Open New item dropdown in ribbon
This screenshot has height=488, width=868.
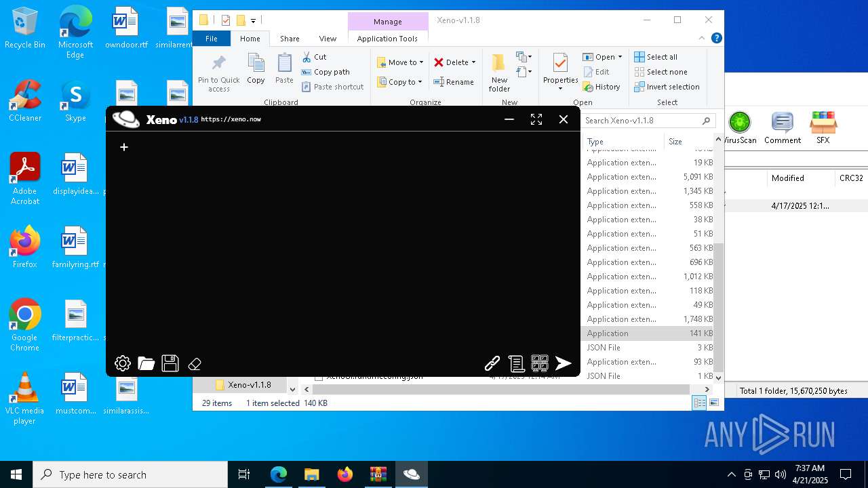tap(524, 57)
